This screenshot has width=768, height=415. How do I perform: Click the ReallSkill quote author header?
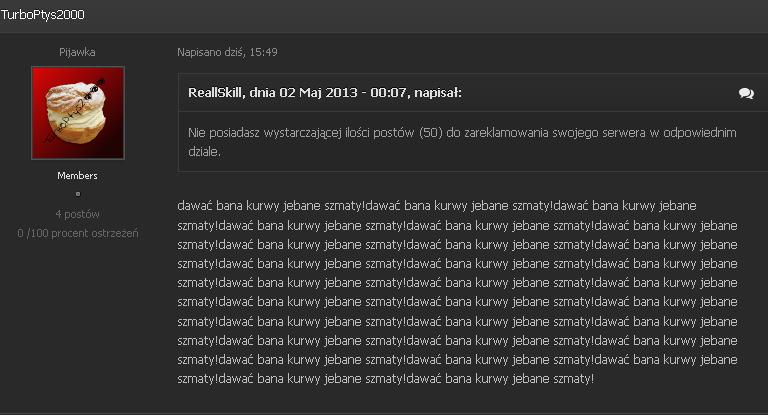pyautogui.click(x=325, y=93)
